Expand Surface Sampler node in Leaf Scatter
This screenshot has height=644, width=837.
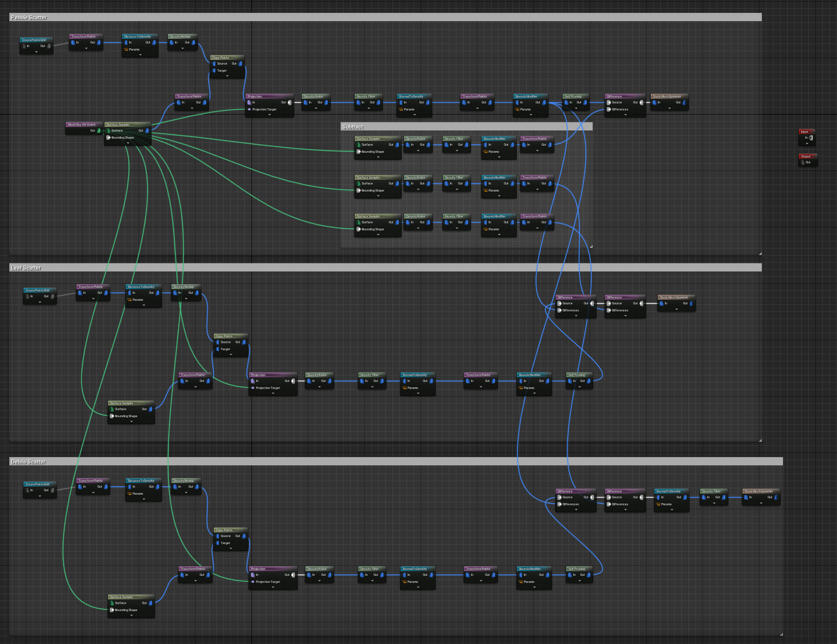132,421
